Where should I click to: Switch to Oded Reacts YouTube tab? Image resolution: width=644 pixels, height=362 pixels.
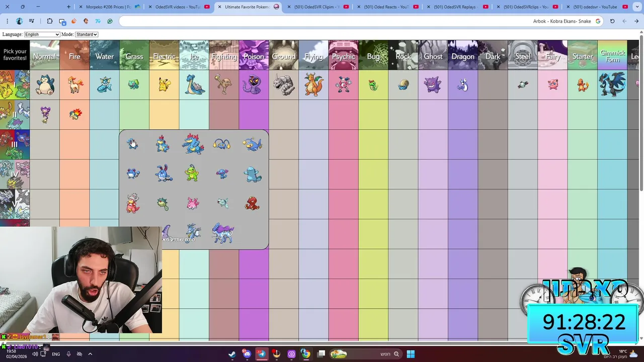386,7
